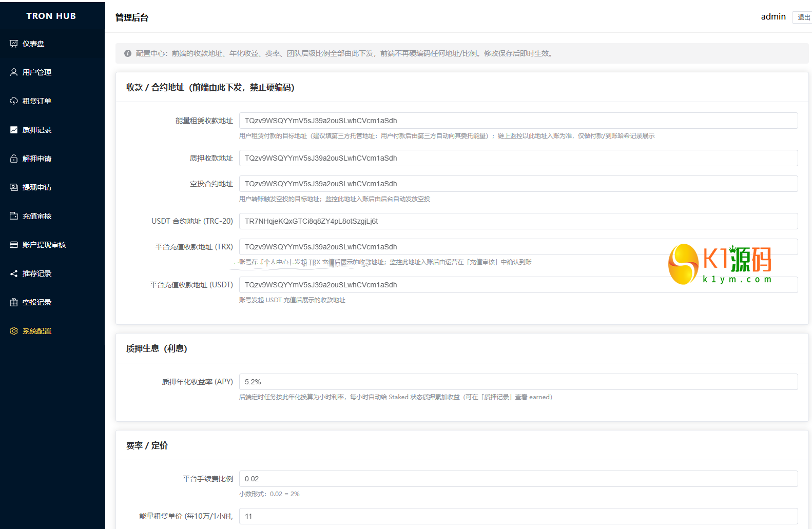Click the 租赁订单 cloud icon
This screenshot has height=529, width=812.
14,101
